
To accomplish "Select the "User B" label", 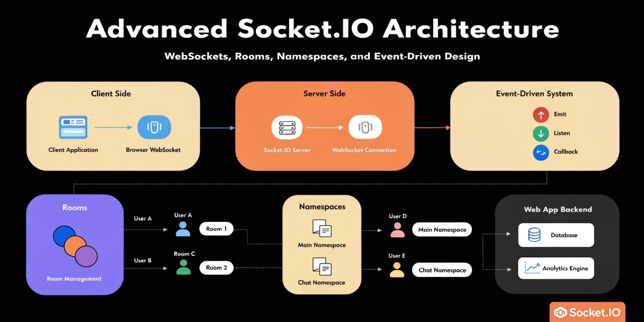I will pyautogui.click(x=143, y=261).
